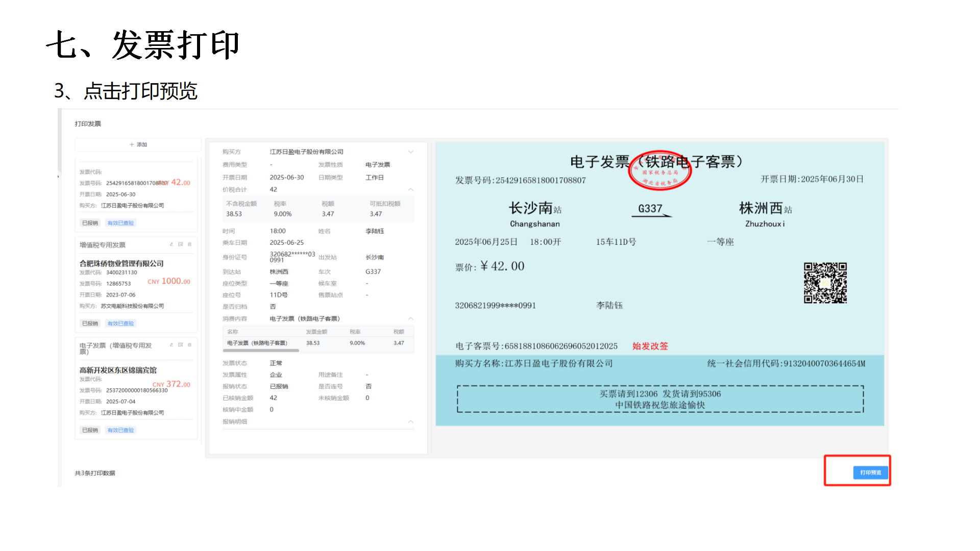Click edit icon on 增值税专用发票 card
This screenshot has width=980, height=551.
tap(171, 244)
